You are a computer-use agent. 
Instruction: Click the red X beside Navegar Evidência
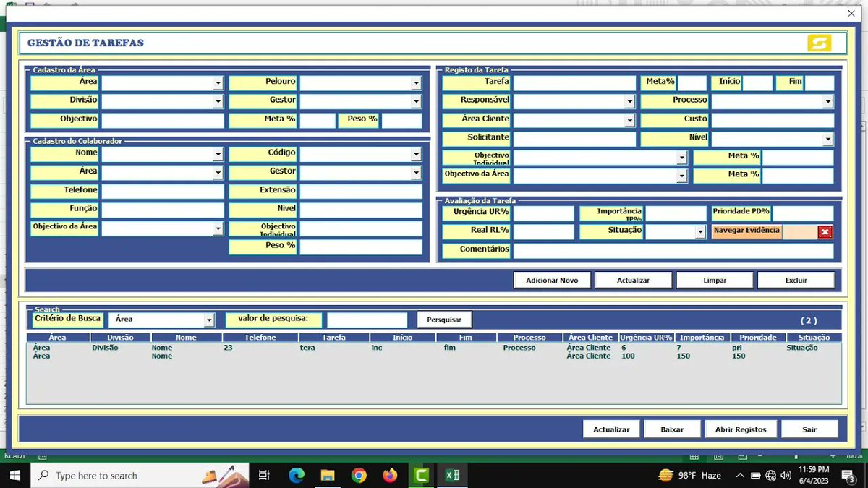[825, 231]
